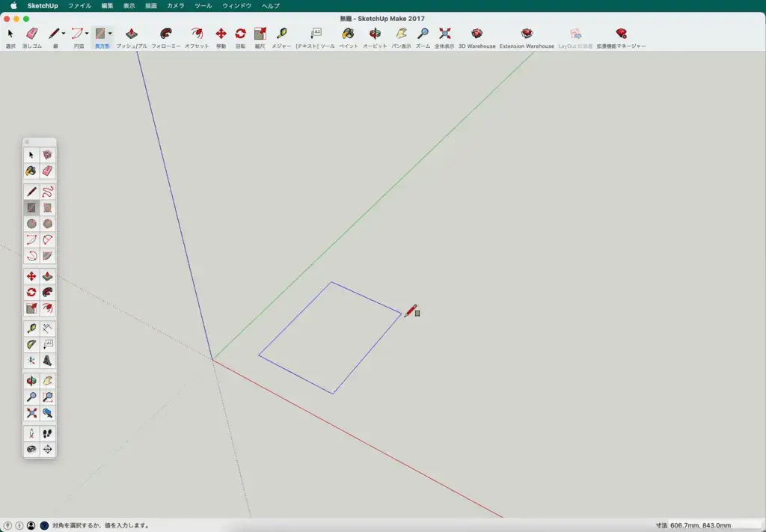
Task: Click the sign-in person icon in status bar
Action: click(x=31, y=526)
